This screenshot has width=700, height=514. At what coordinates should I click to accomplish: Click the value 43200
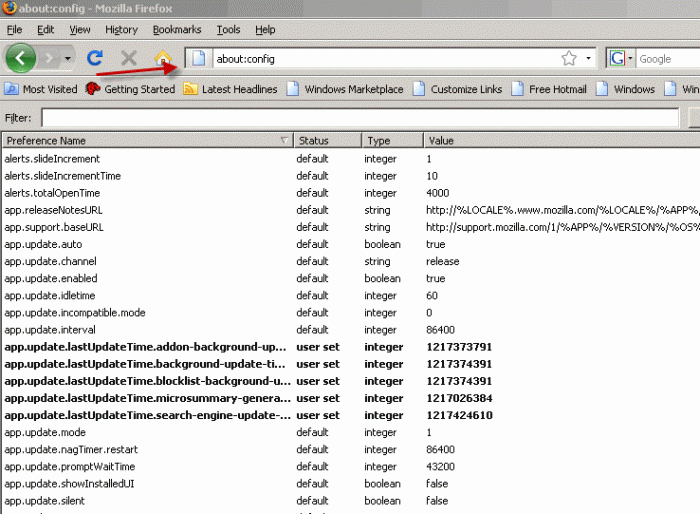tap(440, 467)
